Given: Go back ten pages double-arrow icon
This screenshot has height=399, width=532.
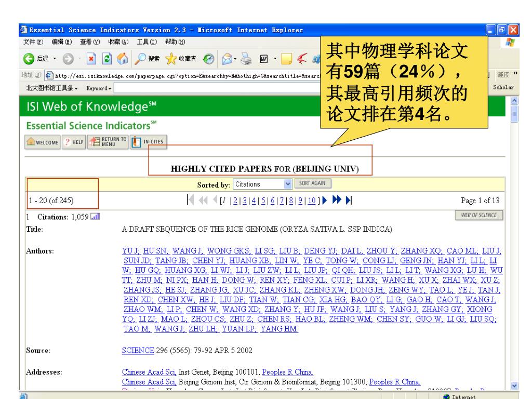Looking at the screenshot, I should click(x=203, y=200).
